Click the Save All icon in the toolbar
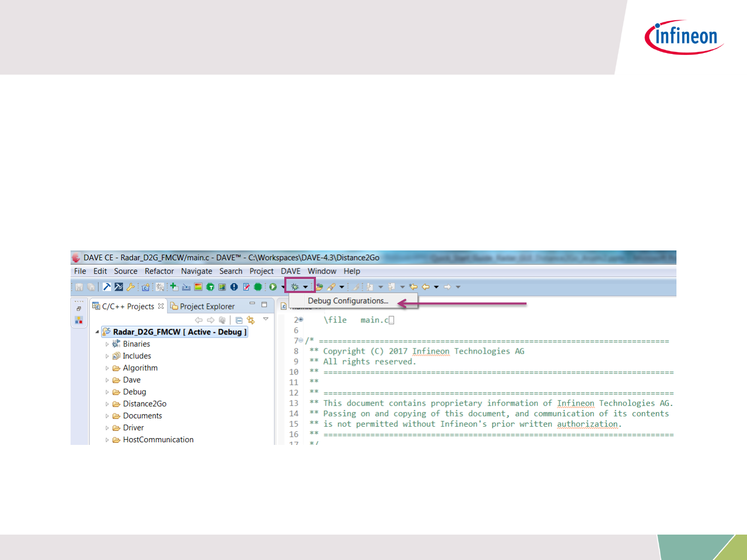747x560 pixels. pyautogui.click(x=91, y=287)
